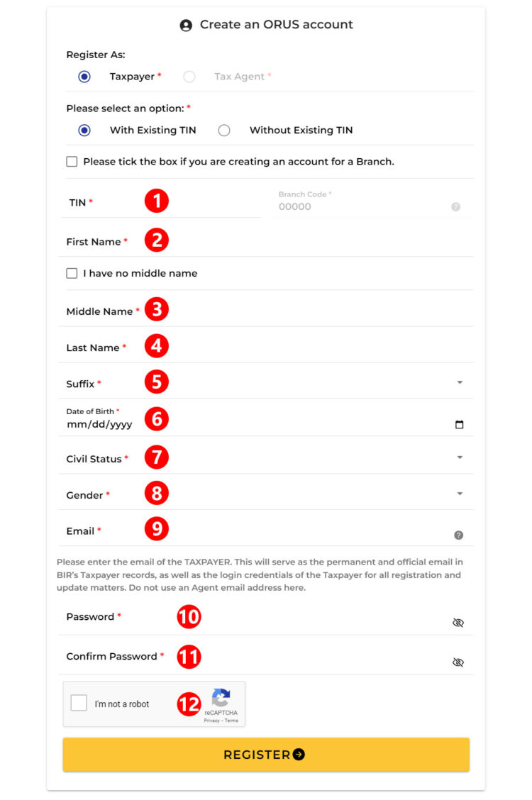Tick the I'm not a robot checkbox
The width and height of the screenshot is (532, 800).
[x=79, y=704]
